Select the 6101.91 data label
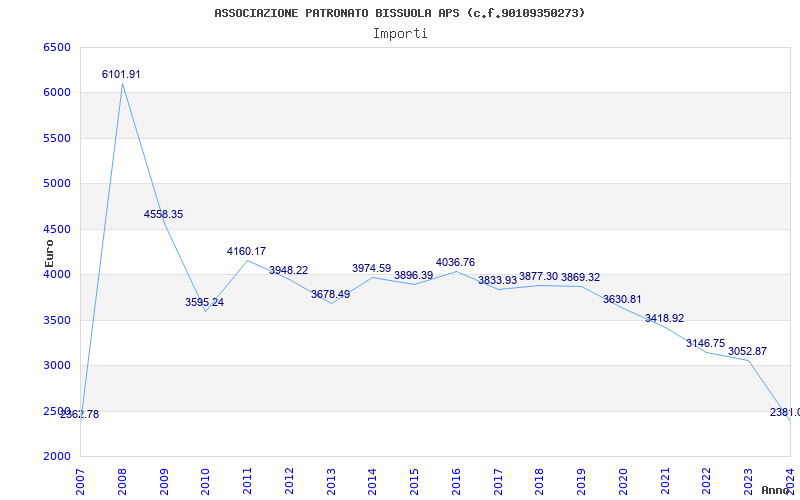This screenshot has width=800, height=500. [x=121, y=74]
